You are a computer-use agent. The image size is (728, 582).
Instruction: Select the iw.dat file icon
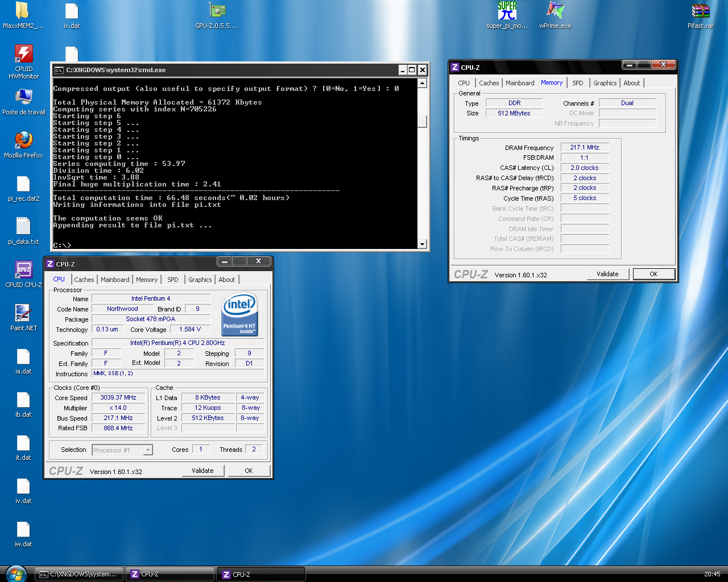point(23,529)
